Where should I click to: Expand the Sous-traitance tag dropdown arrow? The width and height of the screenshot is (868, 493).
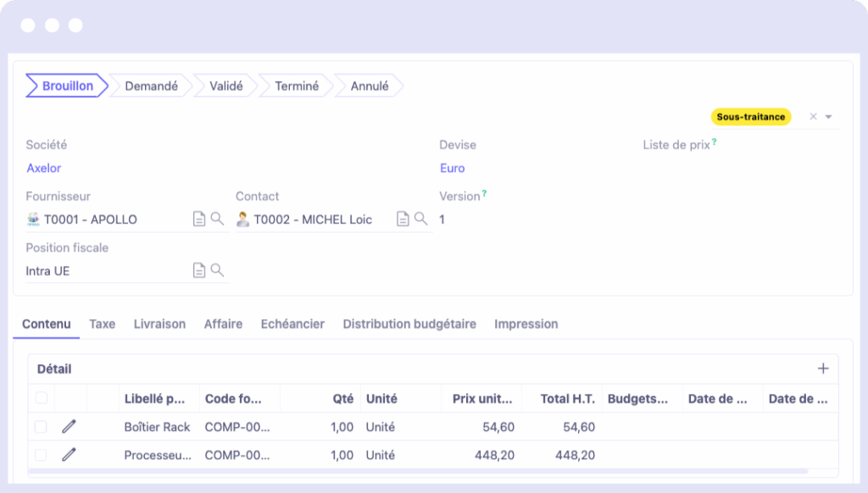pyautogui.click(x=829, y=117)
